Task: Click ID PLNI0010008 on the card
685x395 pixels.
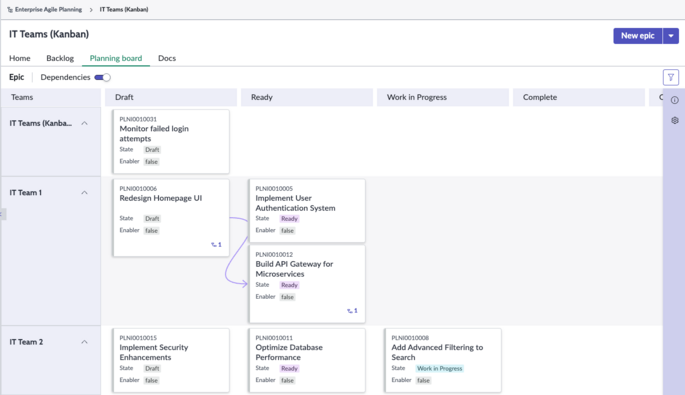Action: 410,338
